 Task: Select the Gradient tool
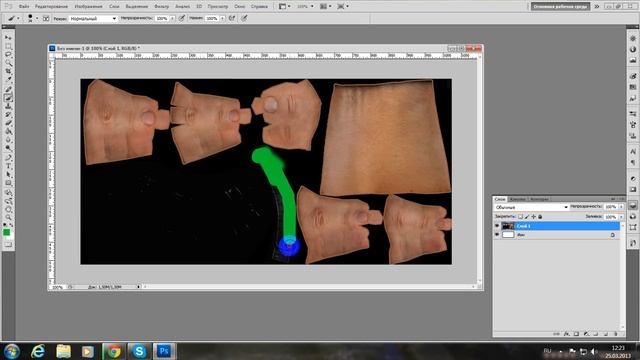click(x=8, y=131)
